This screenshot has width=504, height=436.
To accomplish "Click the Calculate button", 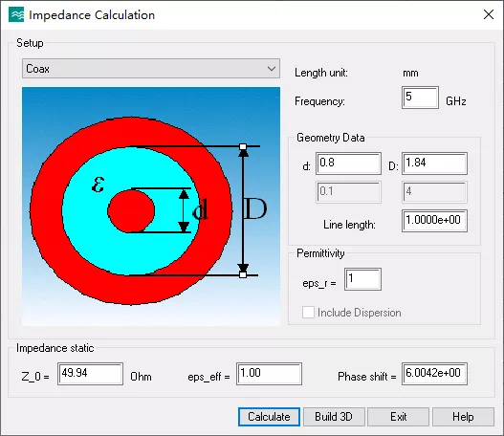I will pyautogui.click(x=269, y=417).
